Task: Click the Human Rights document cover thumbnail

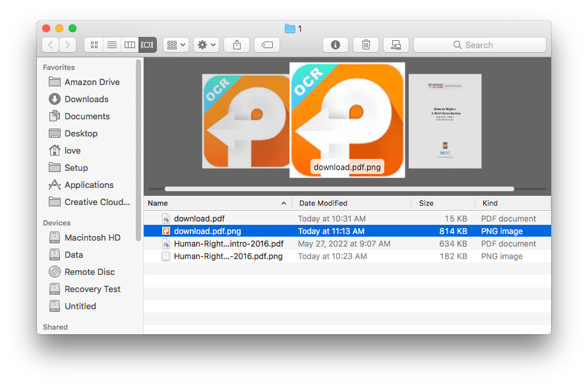Action: pyautogui.click(x=445, y=121)
